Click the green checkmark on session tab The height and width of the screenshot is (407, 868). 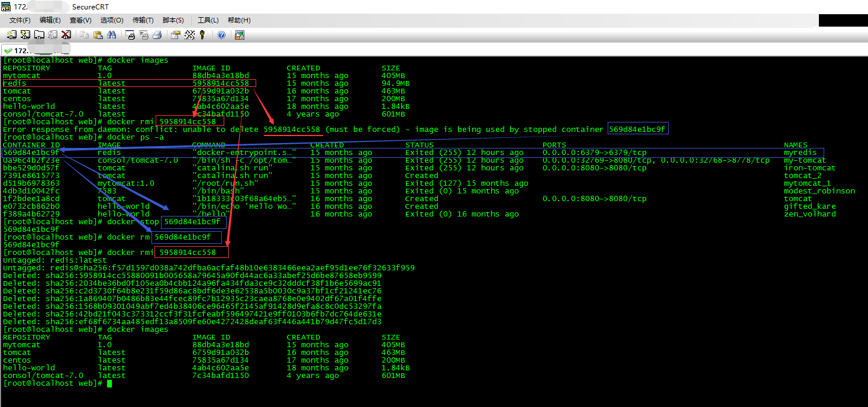pos(7,51)
